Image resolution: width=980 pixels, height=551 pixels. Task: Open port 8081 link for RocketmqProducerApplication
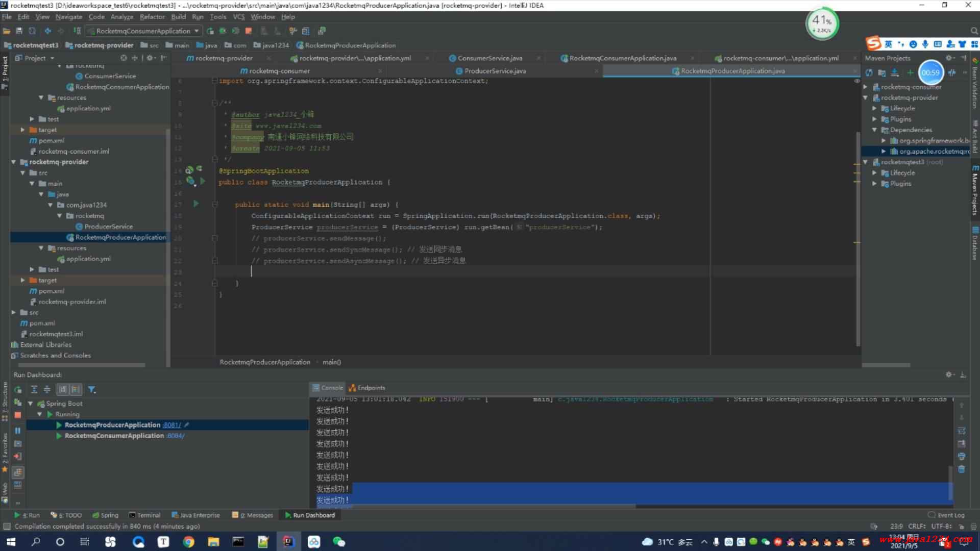tap(172, 425)
